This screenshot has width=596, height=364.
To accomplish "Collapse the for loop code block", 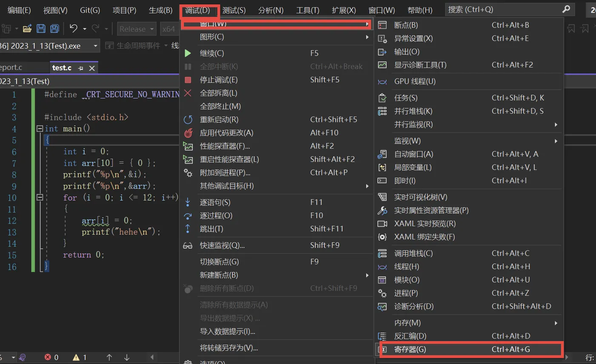I will (40, 197).
